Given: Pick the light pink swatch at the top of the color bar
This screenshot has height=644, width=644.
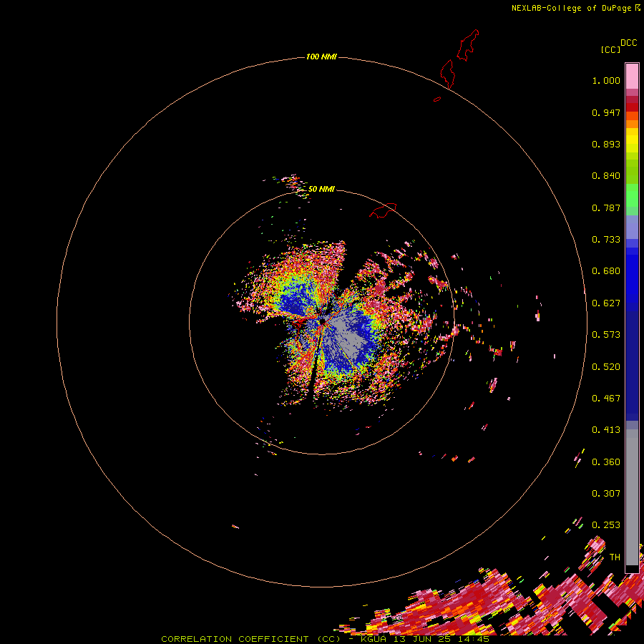Looking at the screenshot, I should coord(632,76).
